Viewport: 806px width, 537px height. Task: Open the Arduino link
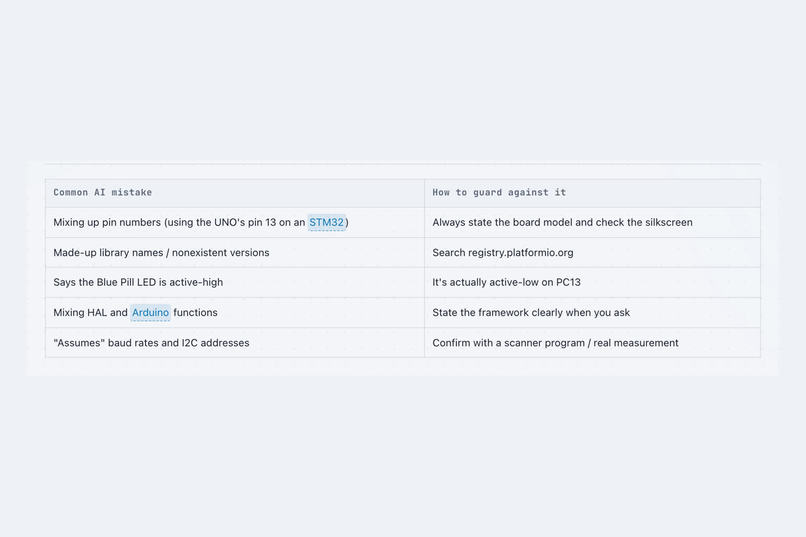point(150,312)
